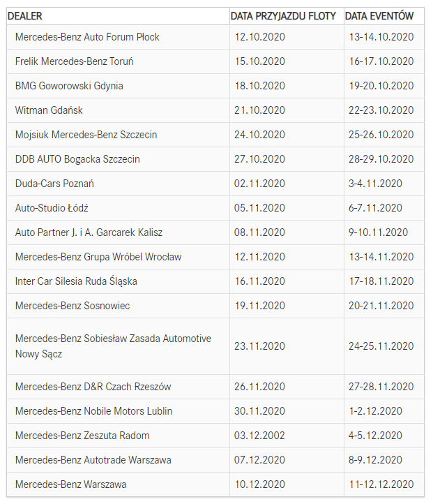Click the Mercedes-Benz Autotrade Warszawa cell

pos(93,460)
